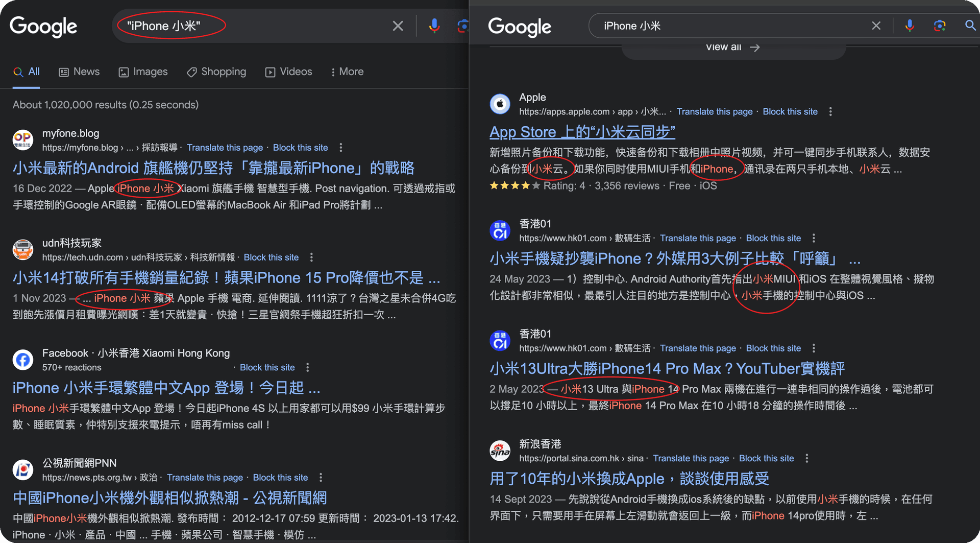Viewport: 980px width, 543px height.
Task: Open the Facebook favicon of the Xiaomi result
Action: pos(23,360)
